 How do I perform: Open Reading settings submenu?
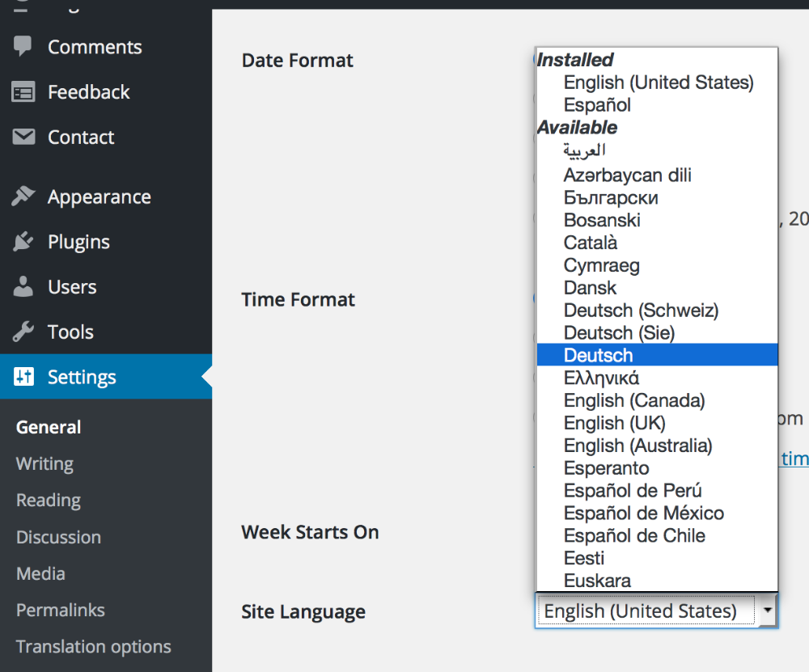(x=49, y=501)
